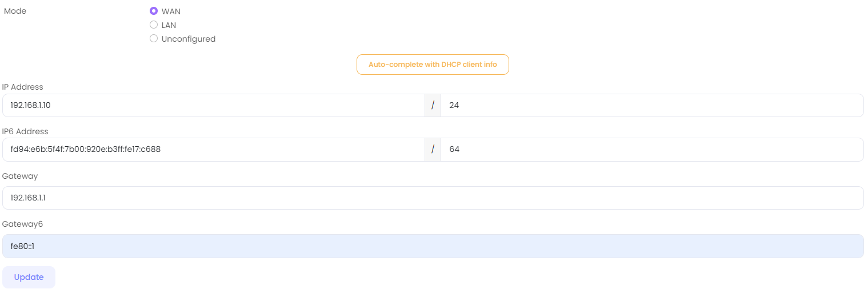
Task: Set mode to Unconfigured radio button
Action: pyautogui.click(x=154, y=39)
